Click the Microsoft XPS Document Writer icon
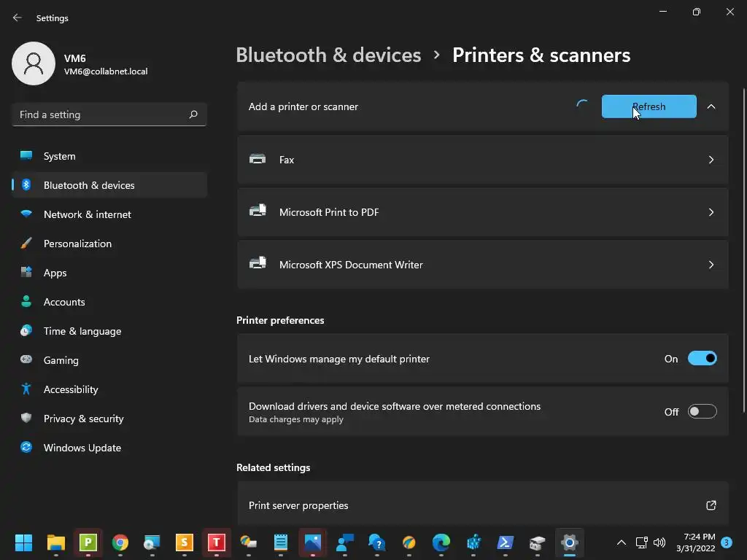Screen dimensions: 747x560 tap(258, 264)
